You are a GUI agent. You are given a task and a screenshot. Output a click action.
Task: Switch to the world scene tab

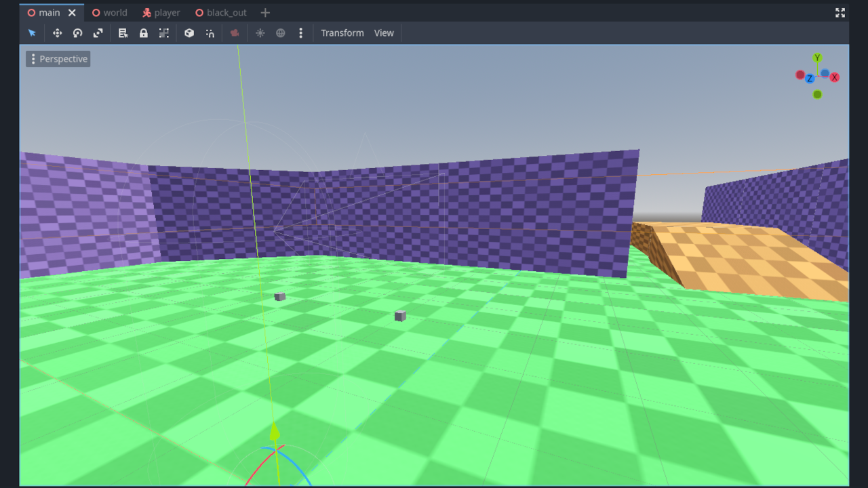(x=109, y=12)
